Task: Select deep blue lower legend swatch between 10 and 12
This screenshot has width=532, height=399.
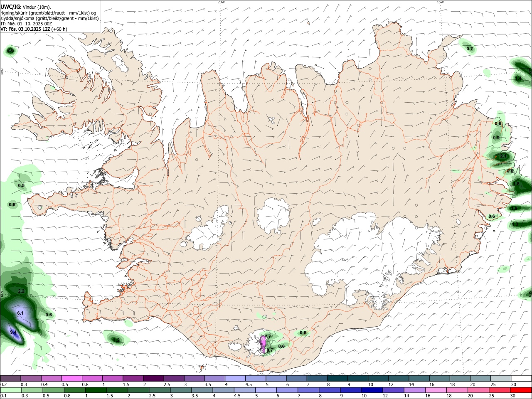Action: pos(372,390)
